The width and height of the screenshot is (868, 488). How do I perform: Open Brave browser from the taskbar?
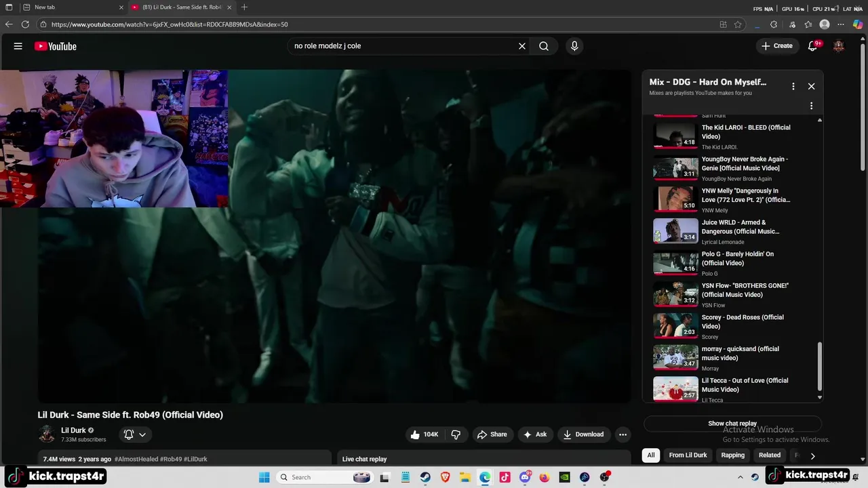pyautogui.click(x=446, y=477)
